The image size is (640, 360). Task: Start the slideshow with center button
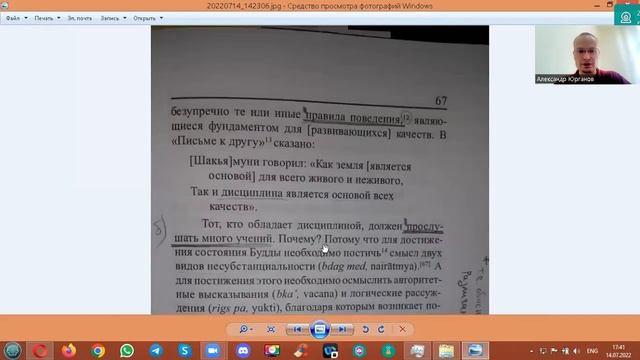tap(320, 329)
